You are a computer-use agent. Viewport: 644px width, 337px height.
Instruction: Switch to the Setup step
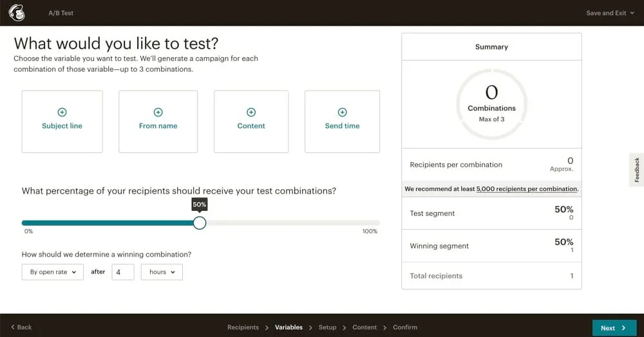(327, 327)
